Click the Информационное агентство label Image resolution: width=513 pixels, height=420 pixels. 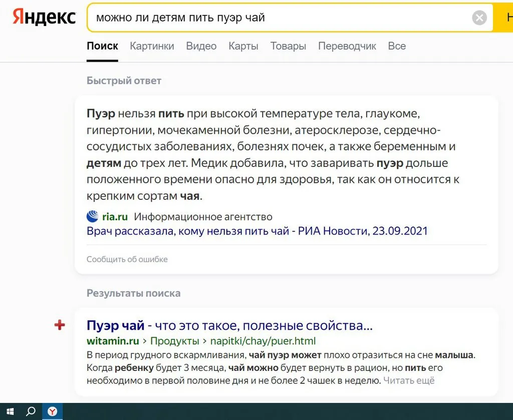pos(203,217)
